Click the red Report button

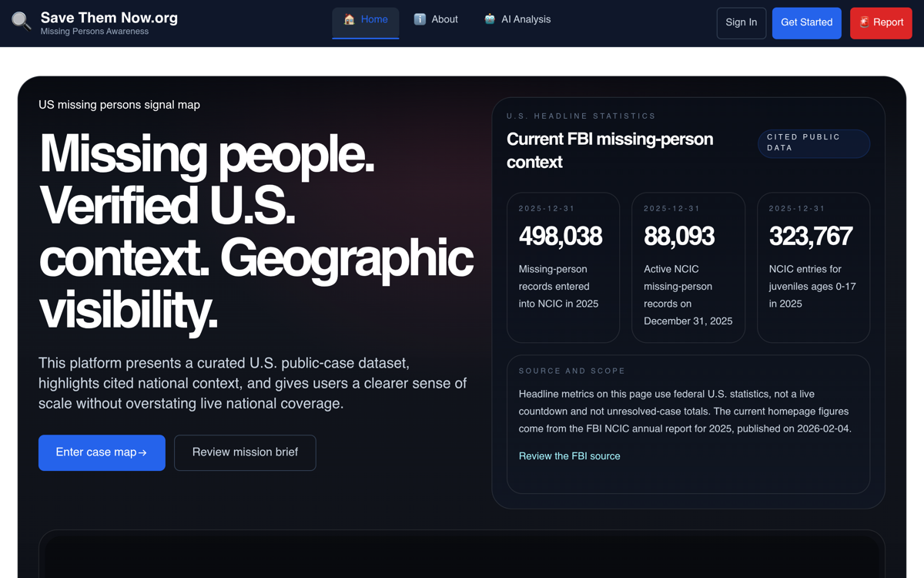(x=881, y=23)
